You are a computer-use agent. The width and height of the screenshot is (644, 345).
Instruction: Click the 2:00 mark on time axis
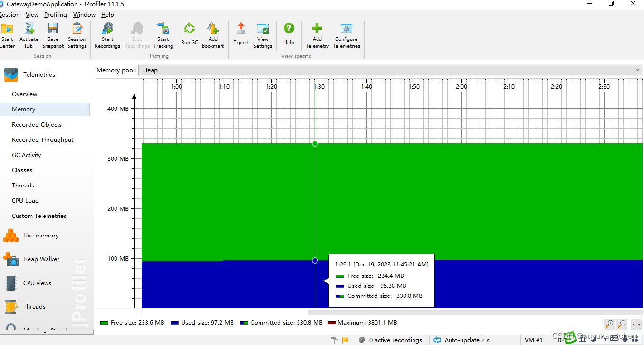click(461, 87)
